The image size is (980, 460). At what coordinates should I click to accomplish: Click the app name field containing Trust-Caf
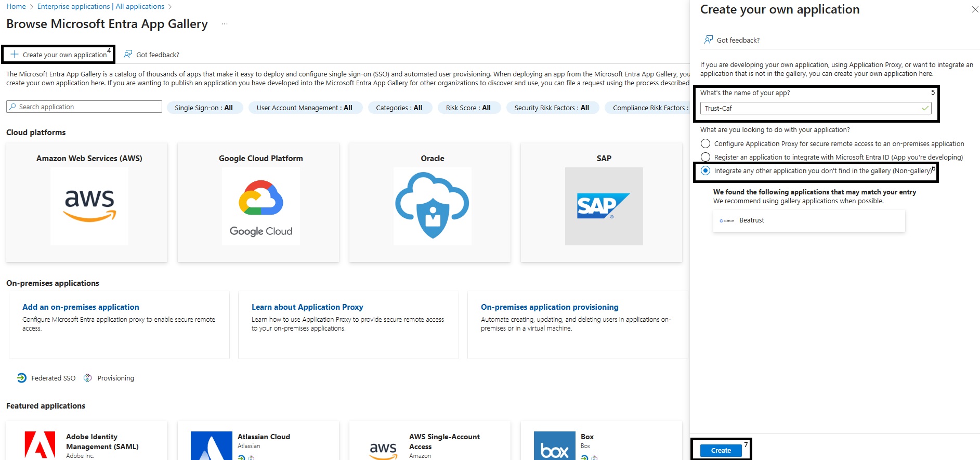(816, 108)
